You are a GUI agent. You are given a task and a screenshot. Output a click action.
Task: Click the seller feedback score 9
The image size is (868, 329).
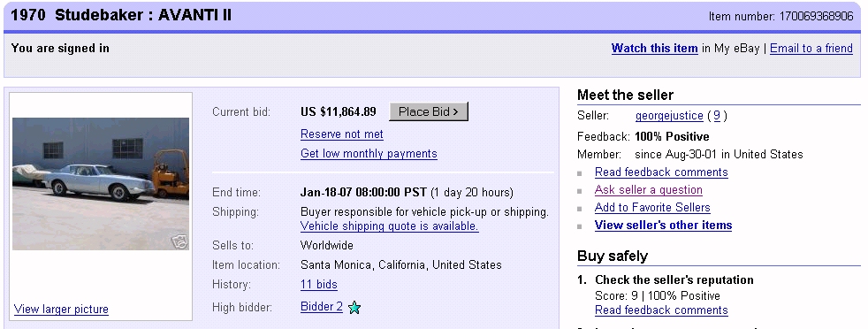point(717,116)
